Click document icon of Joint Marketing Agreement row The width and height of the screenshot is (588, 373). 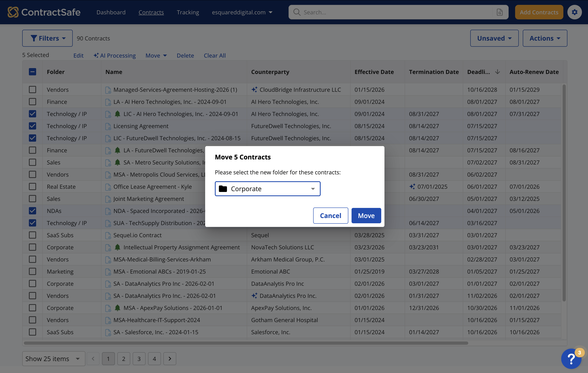[x=108, y=199]
